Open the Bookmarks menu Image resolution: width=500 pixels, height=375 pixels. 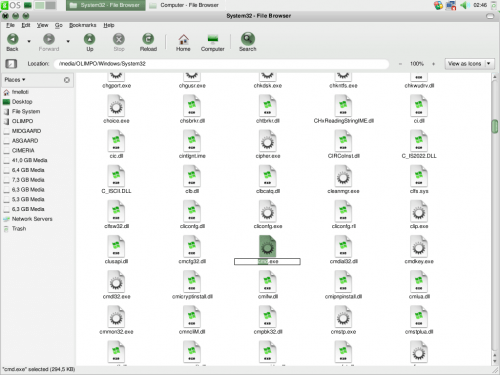[82, 25]
